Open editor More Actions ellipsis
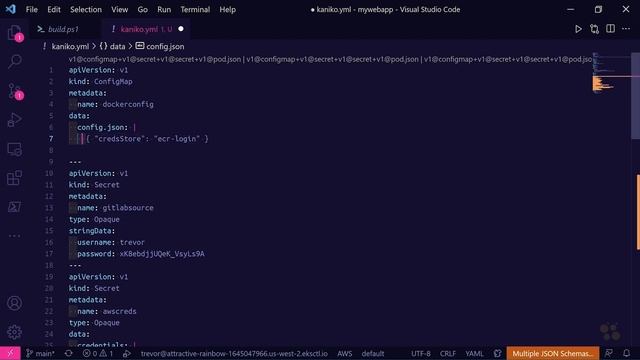This screenshot has height=360, width=640. coord(626,29)
